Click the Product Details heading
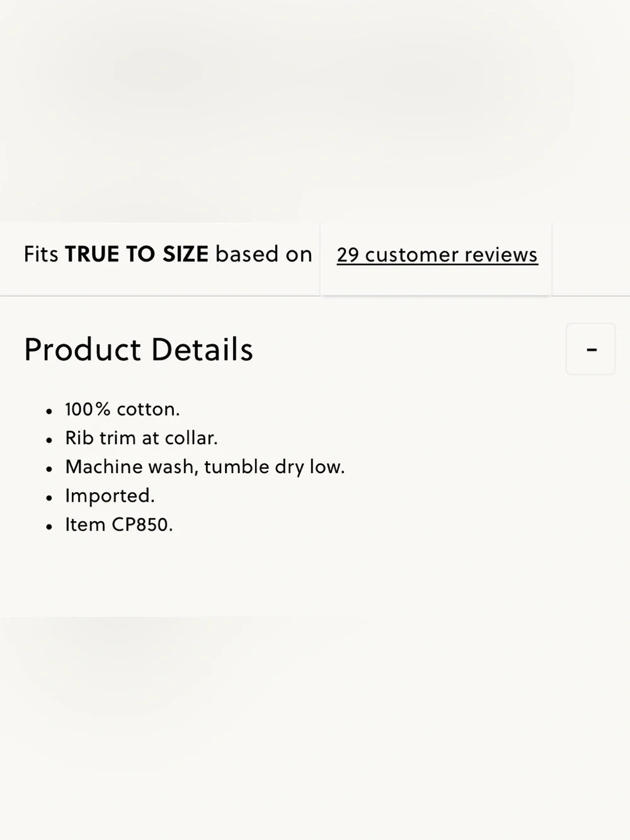The width and height of the screenshot is (630, 840). pos(139,349)
